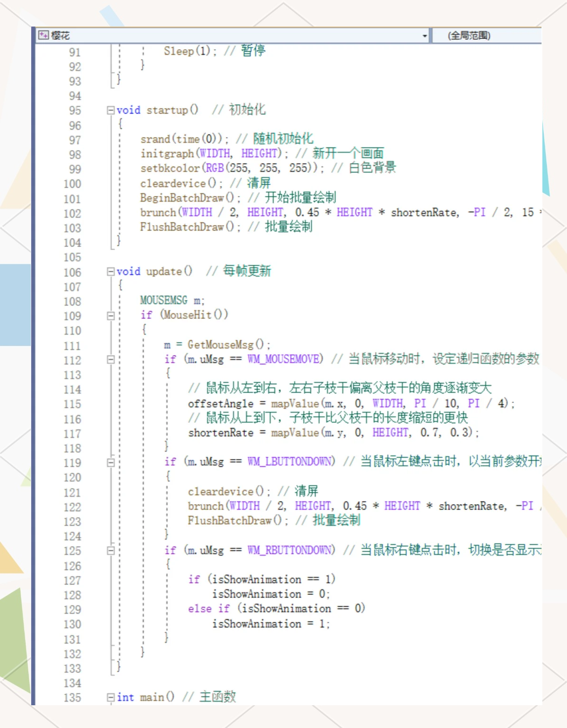Click line number 95 in the gutter
Viewport: 567px width, 728px height.
pyautogui.click(x=75, y=110)
